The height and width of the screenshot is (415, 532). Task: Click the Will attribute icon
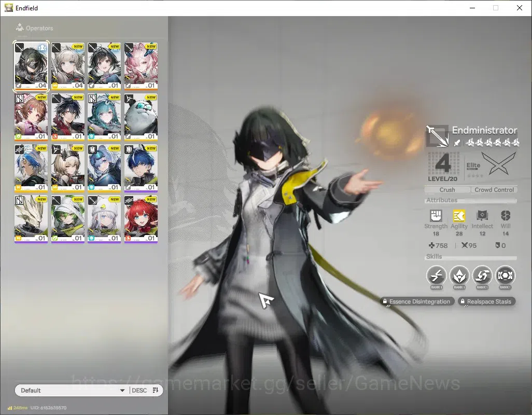(x=505, y=215)
